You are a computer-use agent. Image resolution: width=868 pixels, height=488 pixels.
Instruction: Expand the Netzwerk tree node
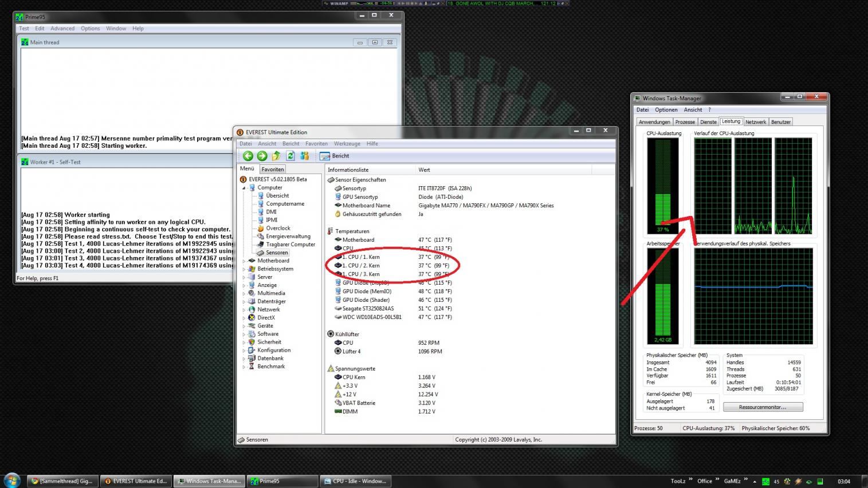click(x=244, y=309)
